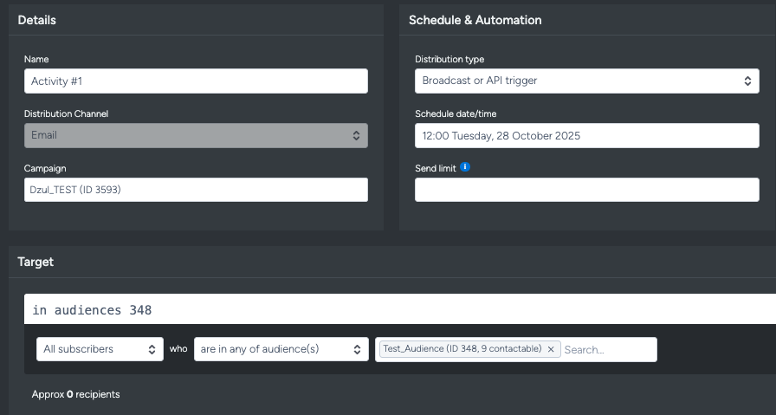Focus the empty Send limit input
776x416 pixels.
tap(586, 190)
